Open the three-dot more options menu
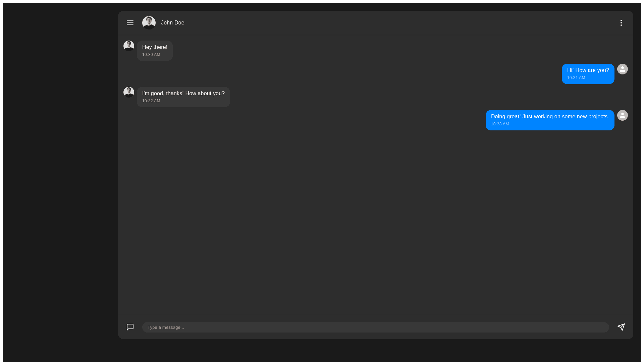 coord(621,23)
